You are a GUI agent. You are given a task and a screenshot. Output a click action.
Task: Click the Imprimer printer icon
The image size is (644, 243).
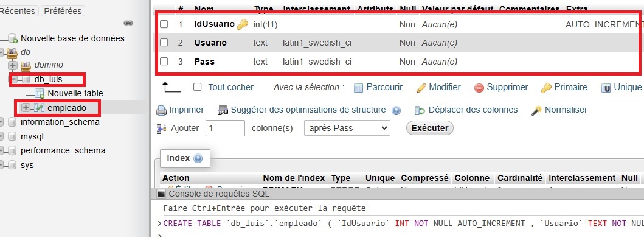tap(161, 110)
